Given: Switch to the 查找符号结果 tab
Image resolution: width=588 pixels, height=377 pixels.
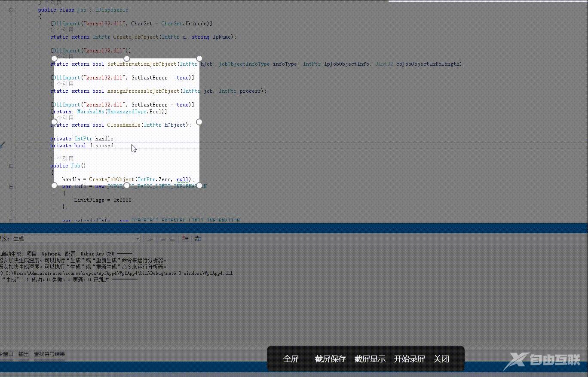Looking at the screenshot, I should click(x=50, y=354).
